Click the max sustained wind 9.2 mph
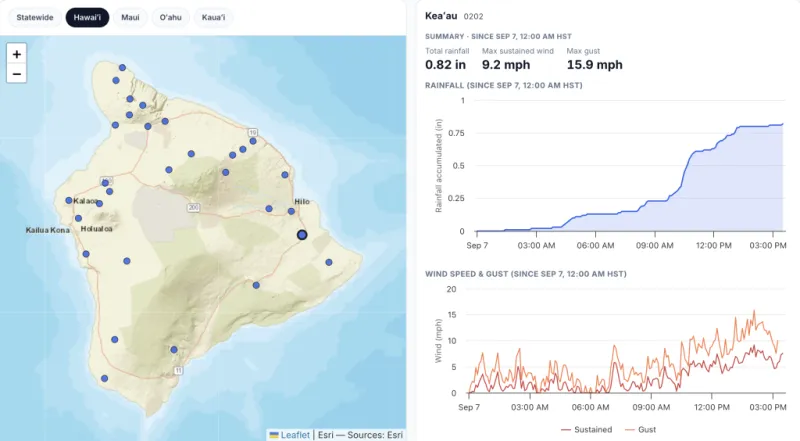 tap(506, 65)
